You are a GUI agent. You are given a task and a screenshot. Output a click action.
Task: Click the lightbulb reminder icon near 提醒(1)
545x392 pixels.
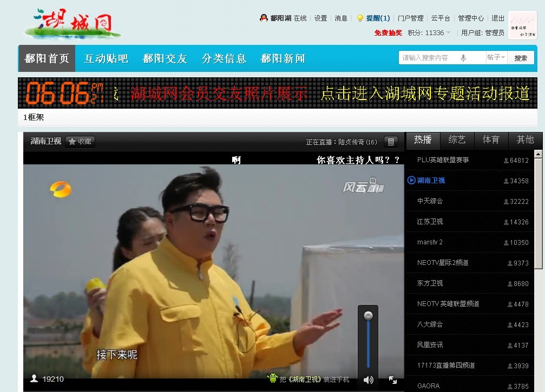point(359,18)
